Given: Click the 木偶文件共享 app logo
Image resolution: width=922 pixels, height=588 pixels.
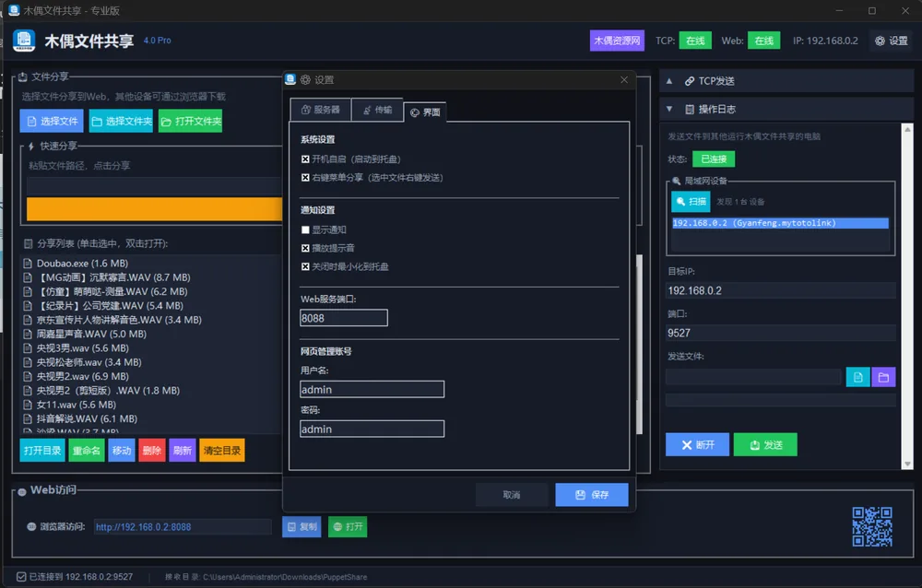Looking at the screenshot, I should pyautogui.click(x=24, y=41).
